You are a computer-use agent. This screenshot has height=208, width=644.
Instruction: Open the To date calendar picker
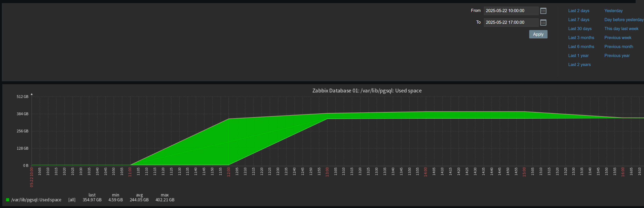click(x=543, y=23)
